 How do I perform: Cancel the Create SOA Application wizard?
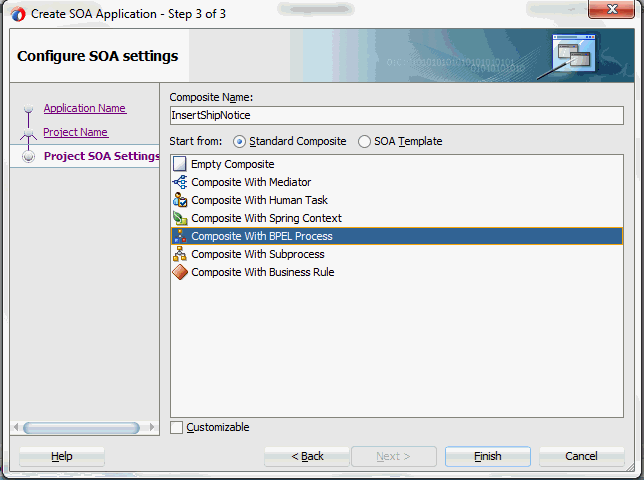581,456
